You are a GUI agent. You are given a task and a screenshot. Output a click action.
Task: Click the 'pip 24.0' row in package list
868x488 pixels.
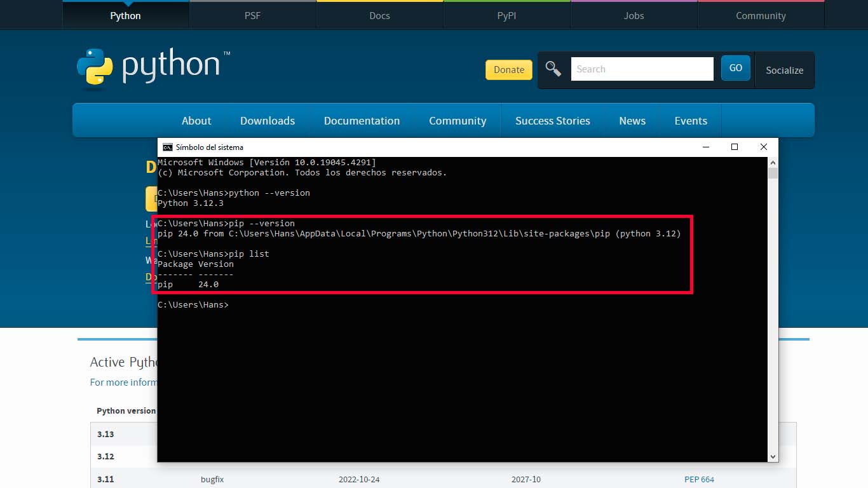[188, 285]
